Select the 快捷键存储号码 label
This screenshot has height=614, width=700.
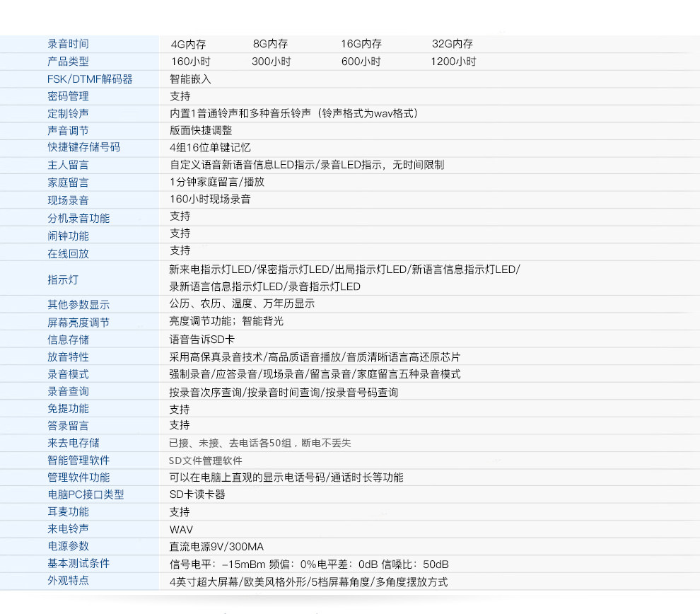[83, 147]
